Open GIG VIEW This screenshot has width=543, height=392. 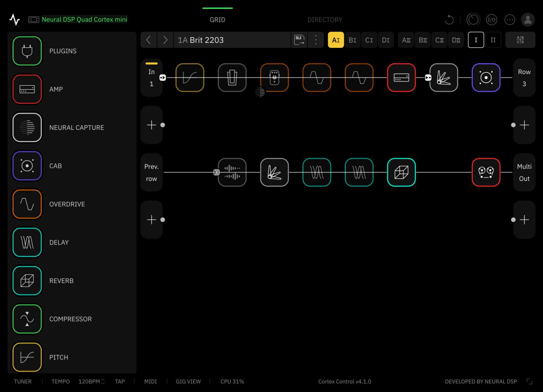click(188, 381)
